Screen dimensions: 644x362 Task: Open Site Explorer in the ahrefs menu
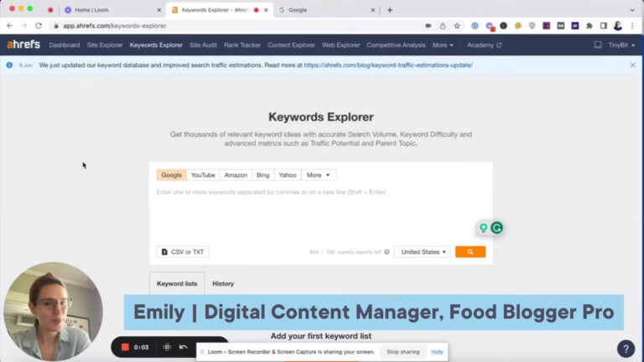coord(105,44)
